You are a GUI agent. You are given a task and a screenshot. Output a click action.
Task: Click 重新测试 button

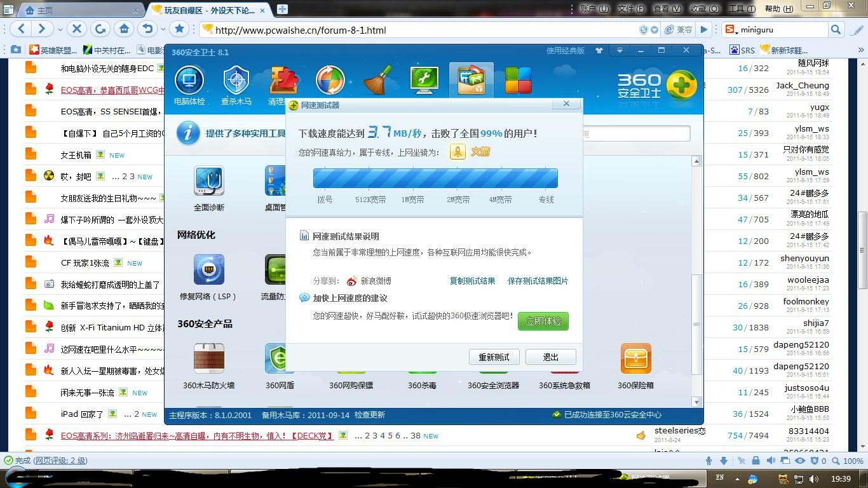(x=494, y=357)
